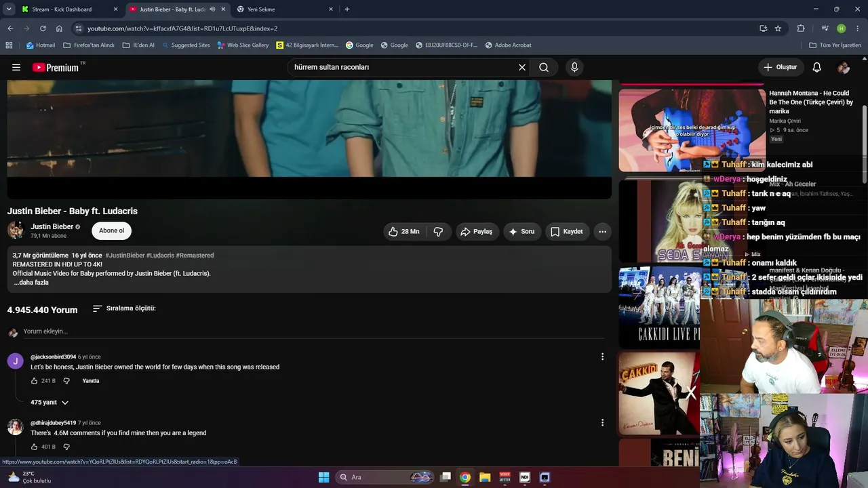Bookmark this page with the star

click(x=778, y=28)
